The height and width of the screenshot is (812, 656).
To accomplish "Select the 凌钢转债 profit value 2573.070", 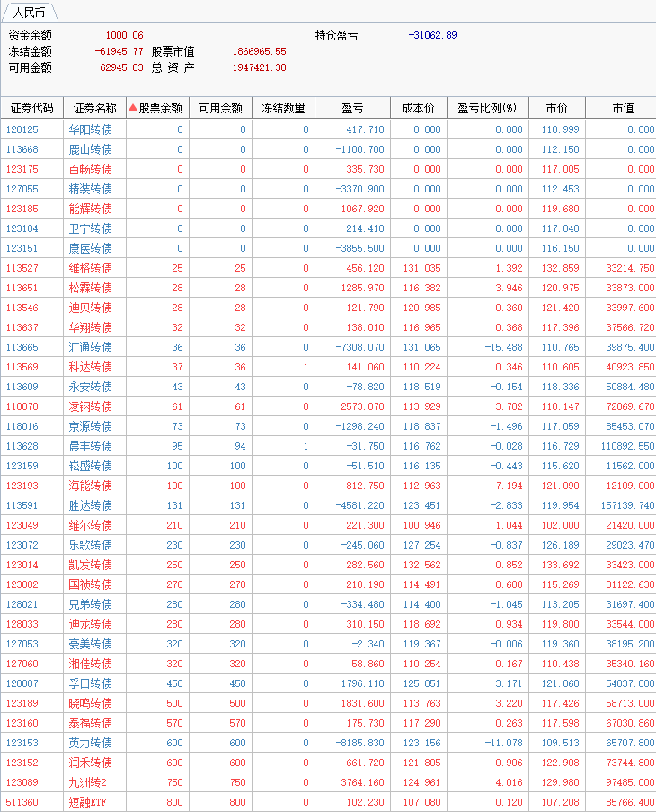I will pyautogui.click(x=363, y=406).
